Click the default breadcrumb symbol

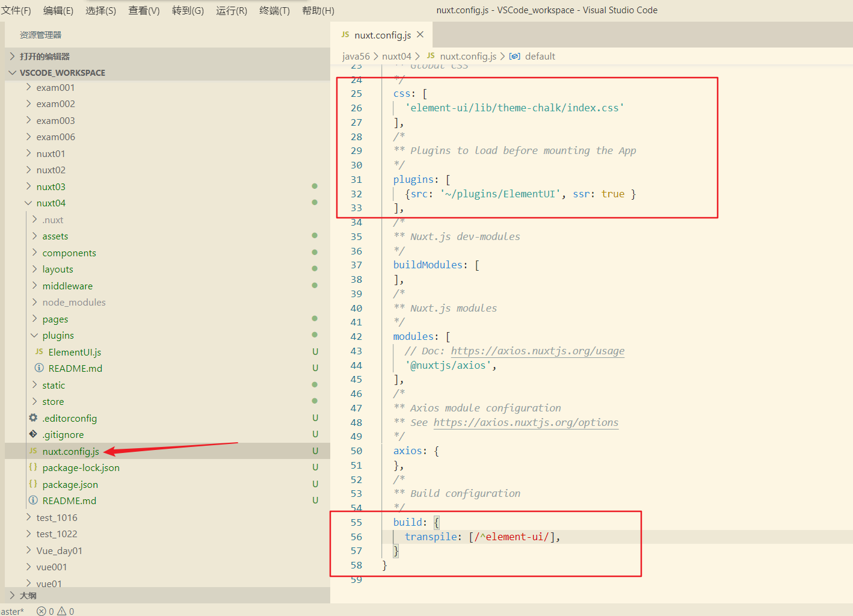(540, 56)
